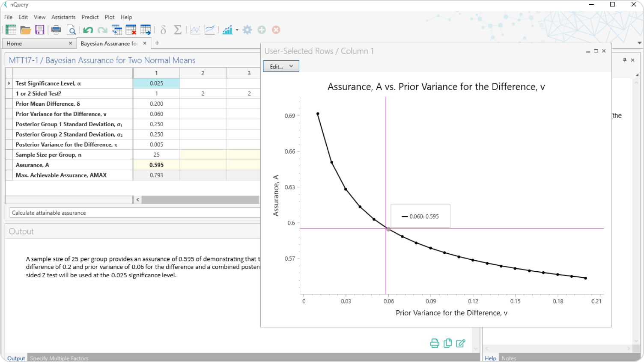The image size is (644, 362).
Task: Delete a column using the red X table icon
Action: coord(131,30)
